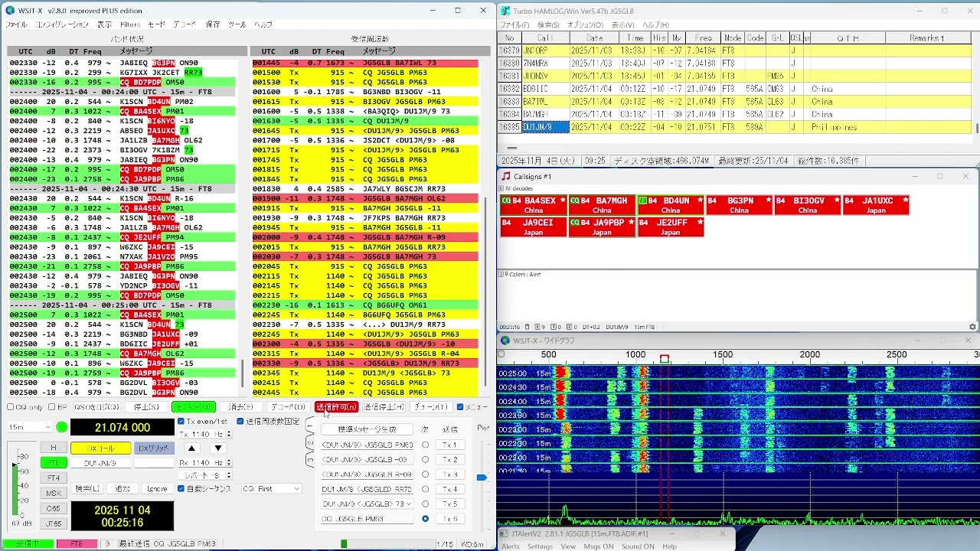Select the BA4SEX China callsign tile

coord(534,205)
